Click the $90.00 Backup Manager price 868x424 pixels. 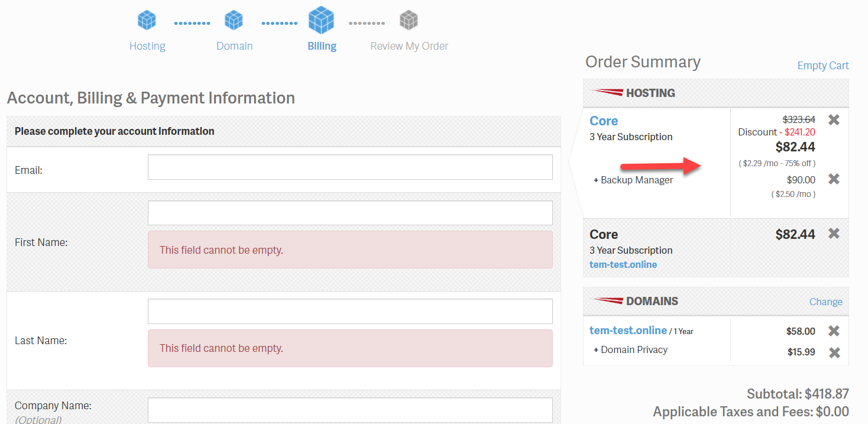pos(801,180)
